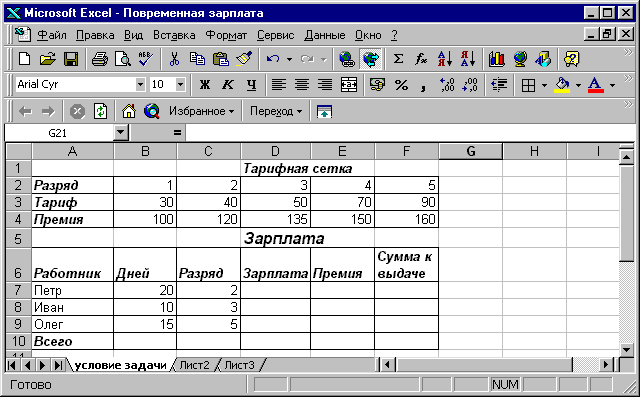The height and width of the screenshot is (397, 640).
Task: Undo the last action
Action: click(x=273, y=59)
